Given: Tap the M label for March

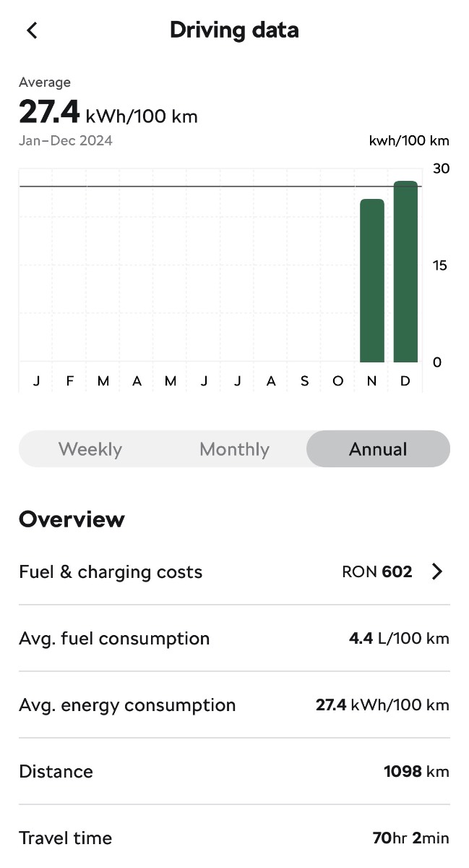Looking at the screenshot, I should (x=103, y=381).
